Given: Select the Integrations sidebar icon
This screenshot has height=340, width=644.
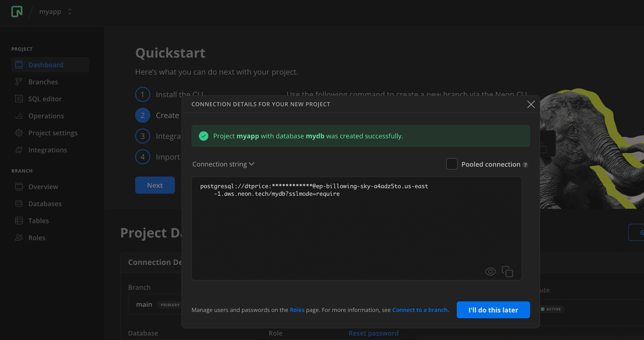Looking at the screenshot, I should tap(19, 150).
